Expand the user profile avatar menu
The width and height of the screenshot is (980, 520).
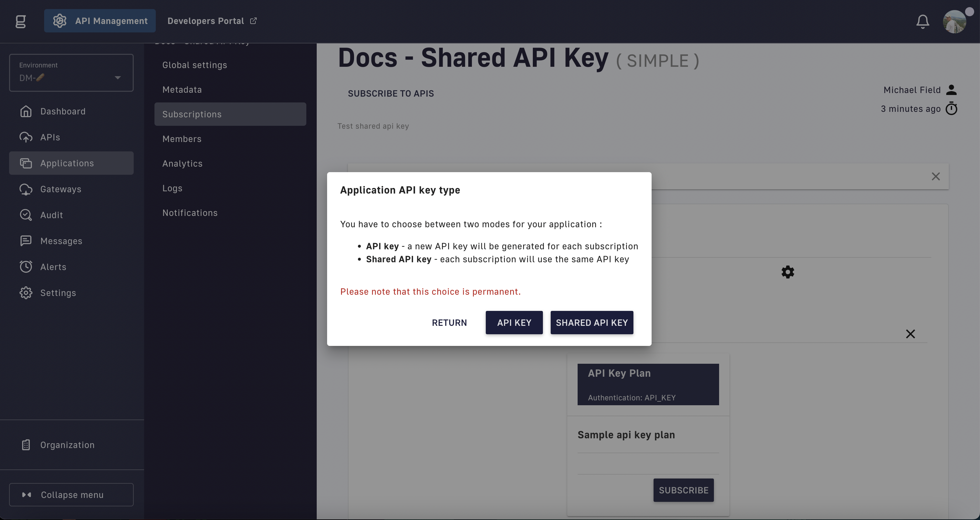click(956, 21)
